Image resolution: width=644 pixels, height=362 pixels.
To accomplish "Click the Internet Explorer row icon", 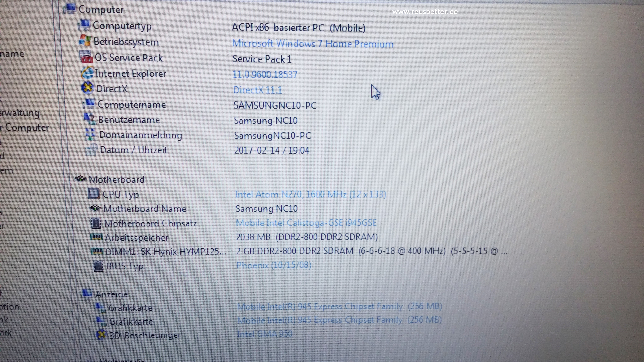I will pos(87,73).
